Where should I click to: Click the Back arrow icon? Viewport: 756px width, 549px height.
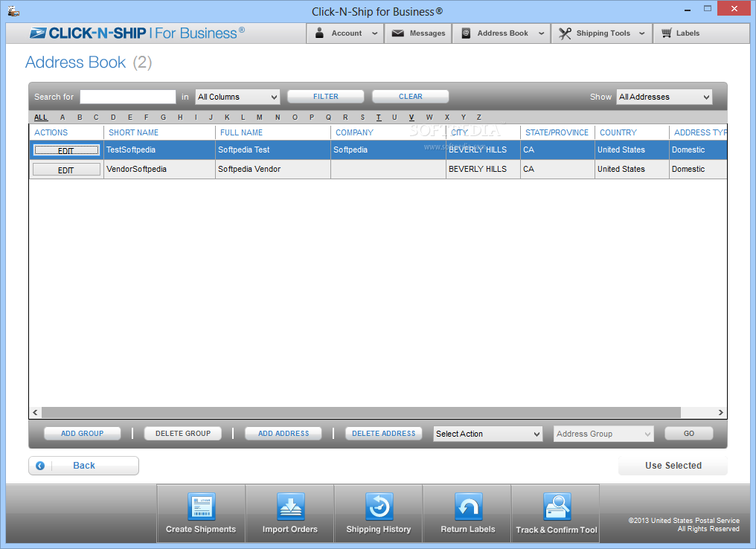40,466
